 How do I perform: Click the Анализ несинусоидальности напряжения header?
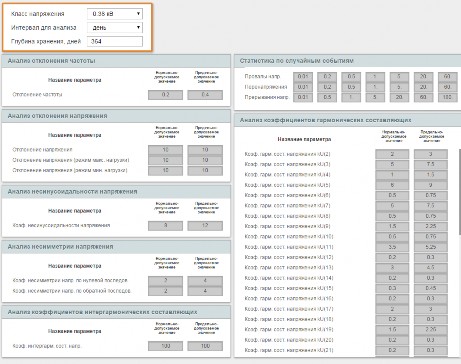click(116, 192)
